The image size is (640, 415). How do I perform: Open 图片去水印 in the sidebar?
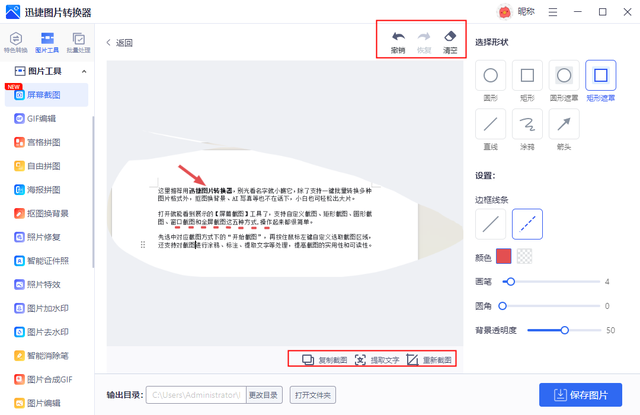(x=47, y=332)
